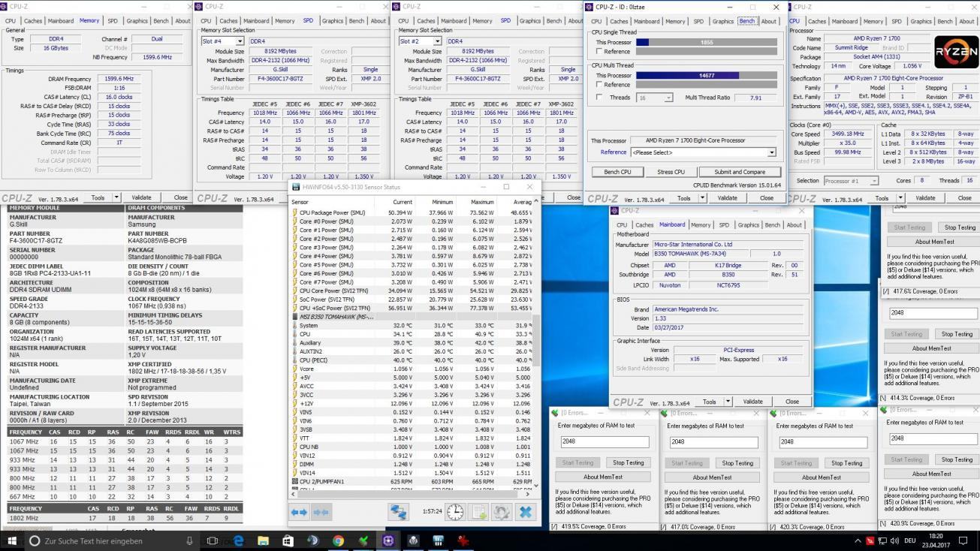Screen dimensions: 980x551
Task: Click Cortana microphone icon in search box
Action: coord(189,540)
